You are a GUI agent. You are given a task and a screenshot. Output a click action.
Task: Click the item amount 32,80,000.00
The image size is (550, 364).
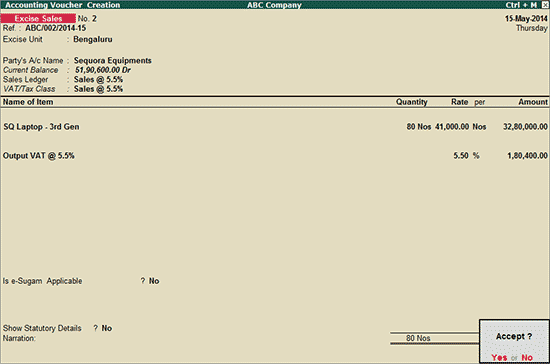click(525, 127)
